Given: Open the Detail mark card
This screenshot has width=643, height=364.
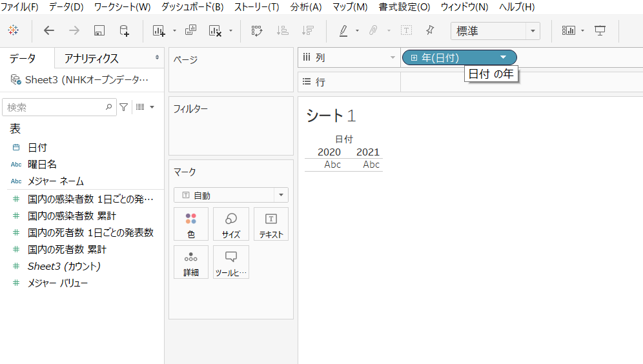Looking at the screenshot, I should 191,262.
